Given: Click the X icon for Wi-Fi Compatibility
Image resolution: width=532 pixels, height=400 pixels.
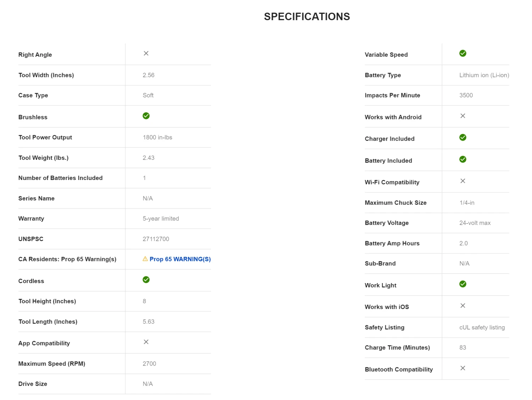Looking at the screenshot, I should coord(463,181).
